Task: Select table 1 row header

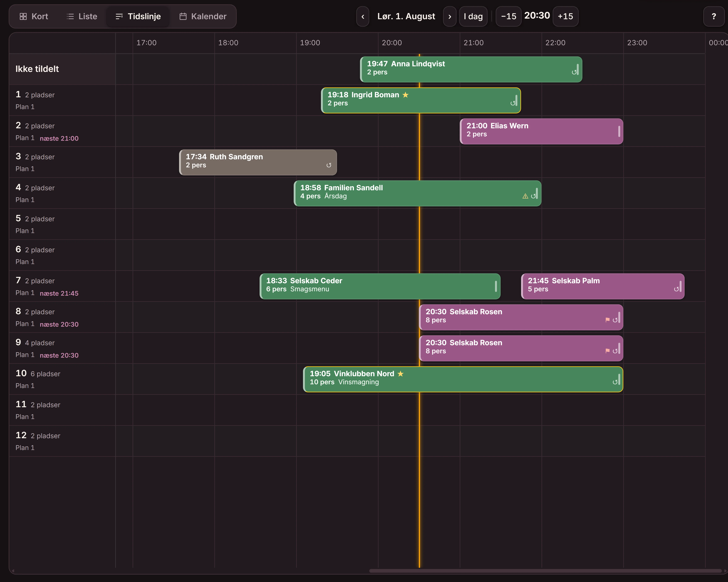Action: point(62,100)
